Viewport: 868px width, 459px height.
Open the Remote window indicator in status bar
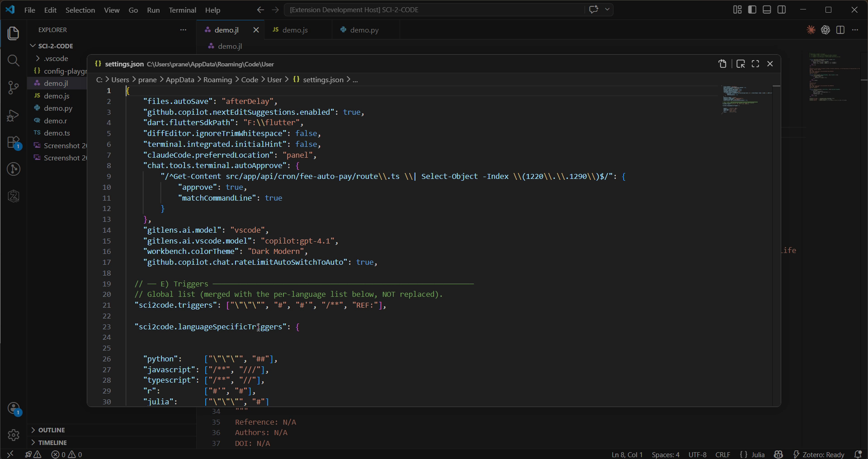pos(10,454)
